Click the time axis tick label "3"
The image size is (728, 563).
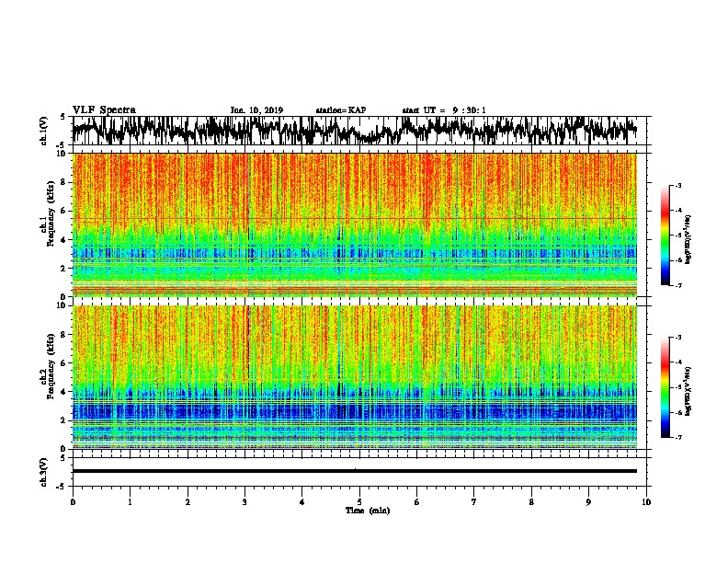click(245, 502)
